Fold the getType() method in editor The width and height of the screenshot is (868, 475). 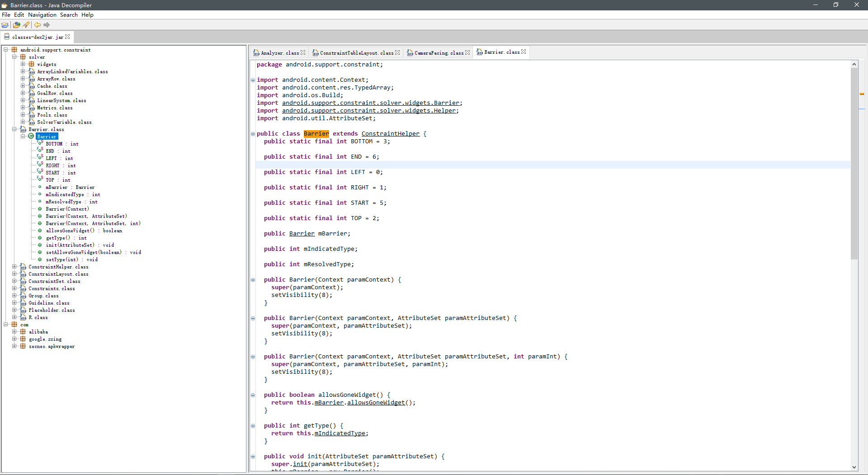253,426
